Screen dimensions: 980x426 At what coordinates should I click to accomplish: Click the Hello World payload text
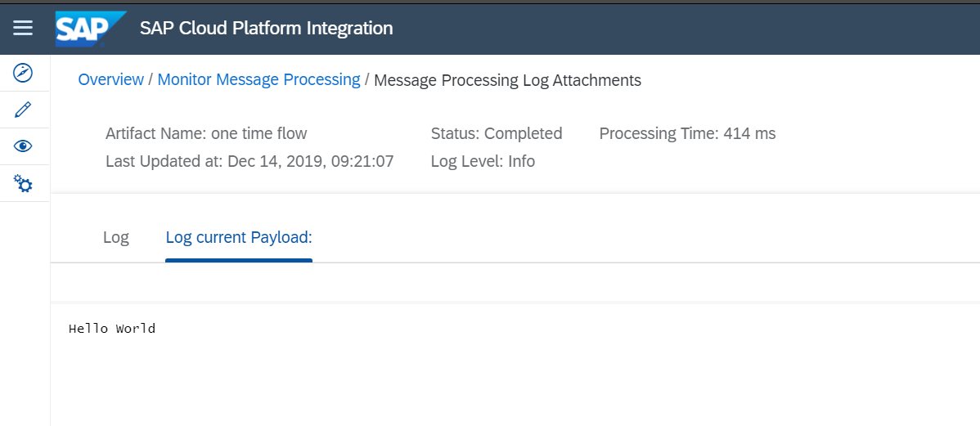click(112, 330)
